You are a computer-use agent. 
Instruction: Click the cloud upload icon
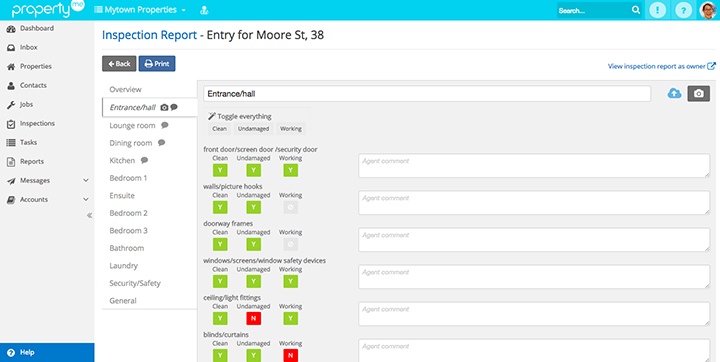click(674, 94)
